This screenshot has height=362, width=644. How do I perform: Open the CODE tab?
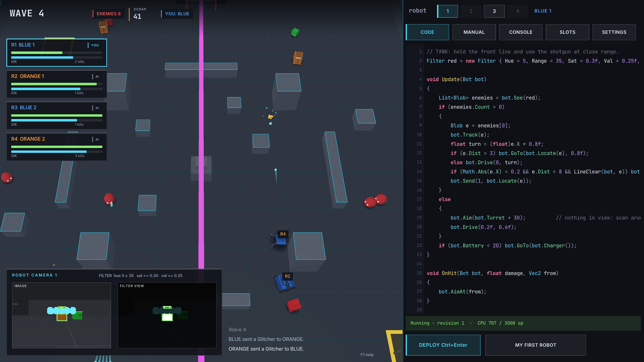[x=427, y=32]
